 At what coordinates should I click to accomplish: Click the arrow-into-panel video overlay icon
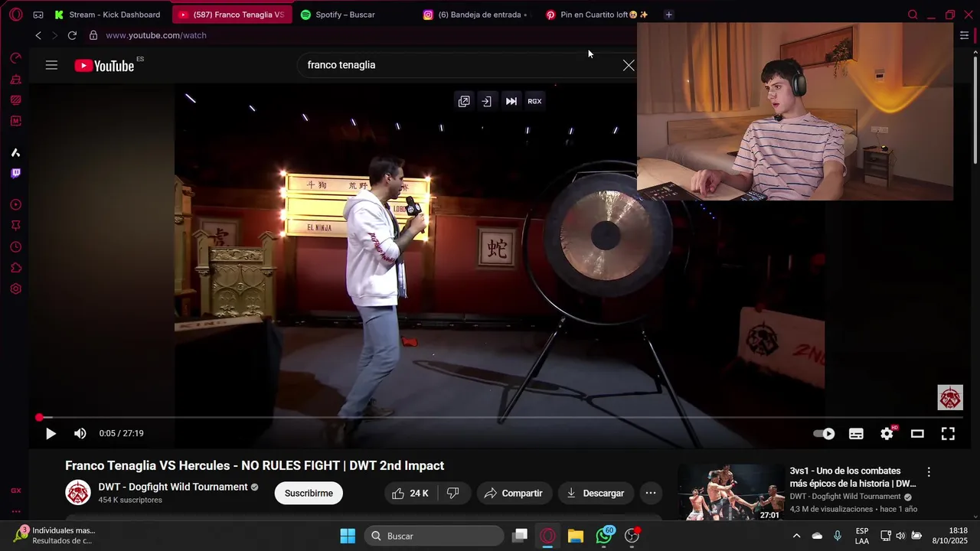tap(487, 101)
